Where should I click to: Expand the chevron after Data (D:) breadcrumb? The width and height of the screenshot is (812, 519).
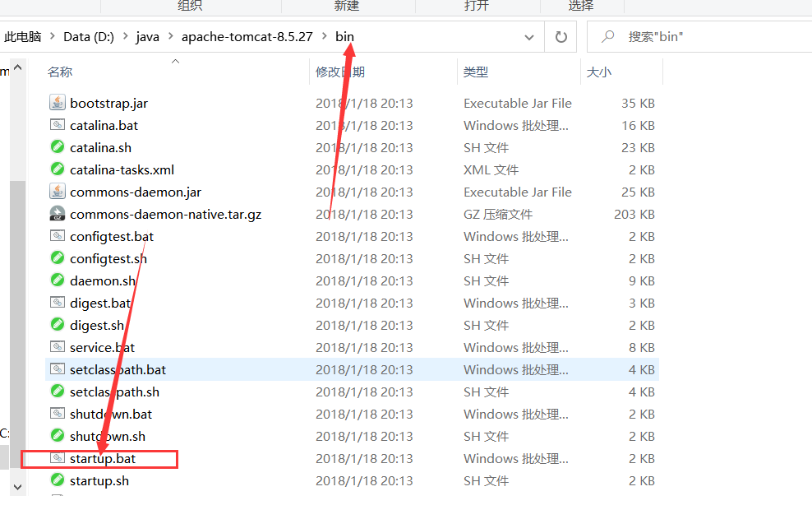pyautogui.click(x=125, y=36)
